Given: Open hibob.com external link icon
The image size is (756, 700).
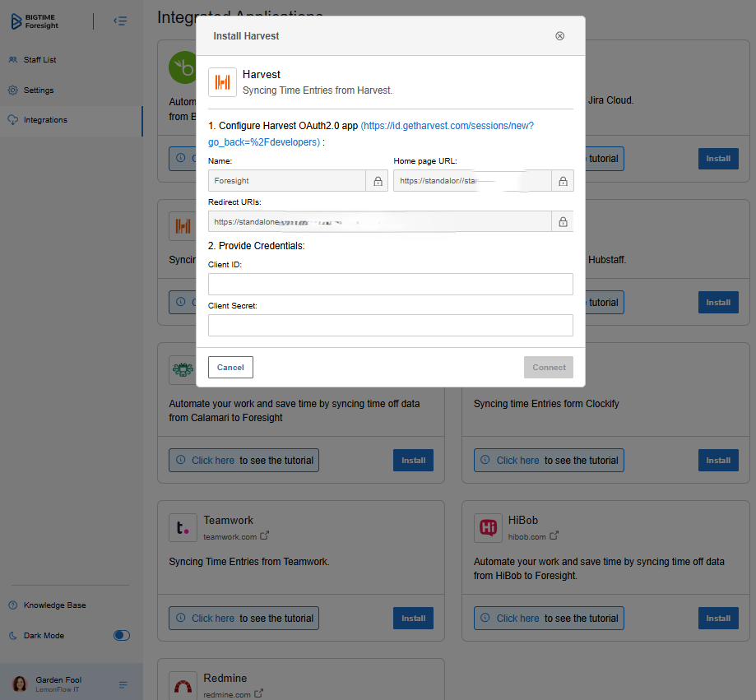Looking at the screenshot, I should point(554,535).
